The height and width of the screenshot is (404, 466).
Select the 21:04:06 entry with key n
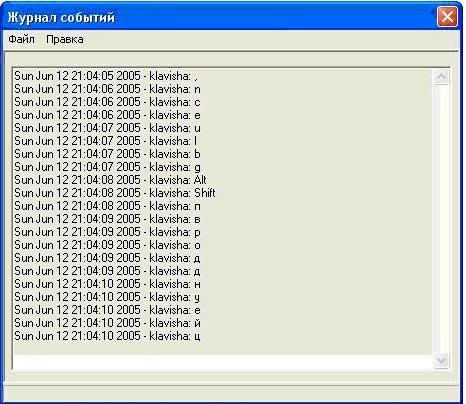107,89
